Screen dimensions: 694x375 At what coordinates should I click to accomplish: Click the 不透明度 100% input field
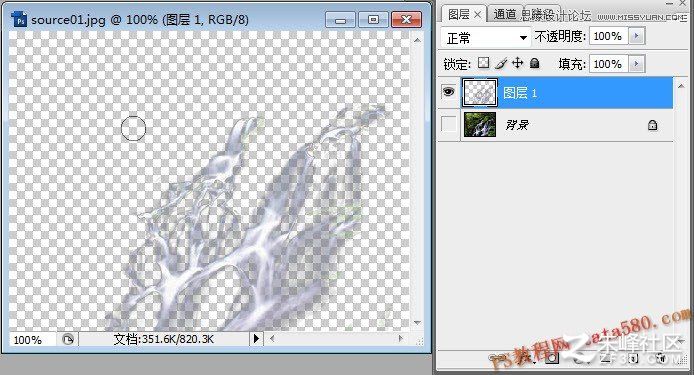[x=609, y=36]
